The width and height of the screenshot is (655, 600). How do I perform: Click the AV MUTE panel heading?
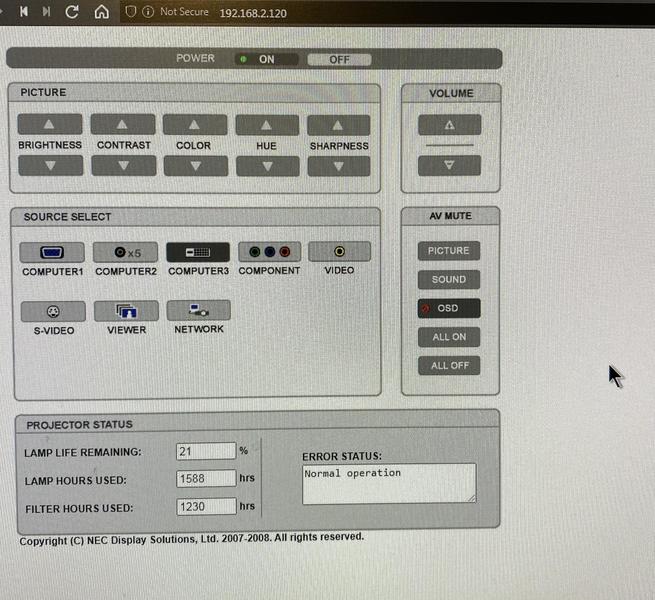tap(450, 216)
